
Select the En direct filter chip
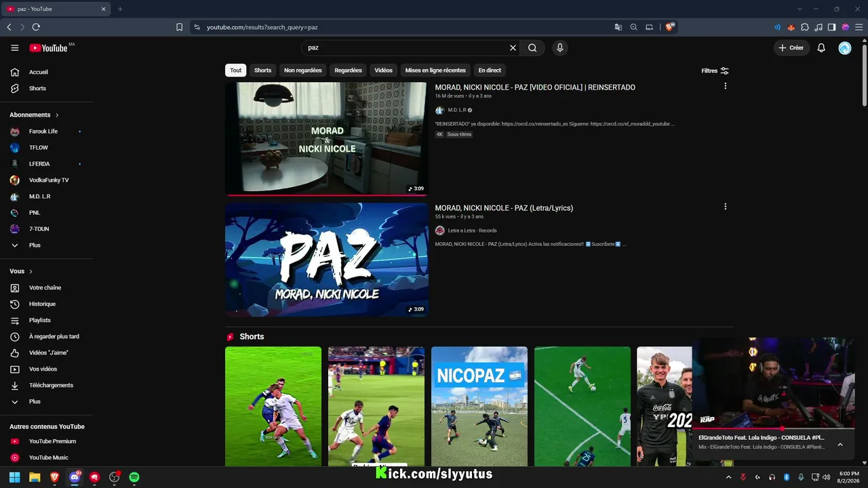(490, 70)
